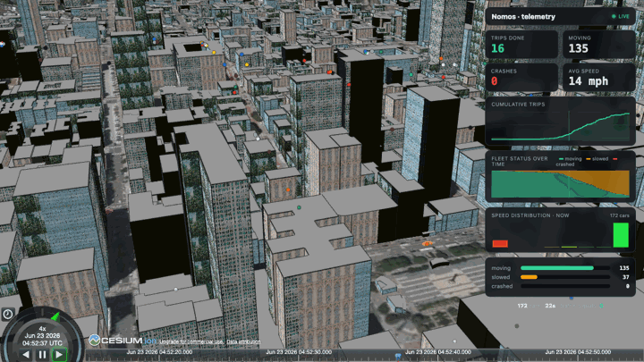This screenshot has height=362, width=644.
Task: Click the green moving progress bar
Action: pyautogui.click(x=557, y=268)
